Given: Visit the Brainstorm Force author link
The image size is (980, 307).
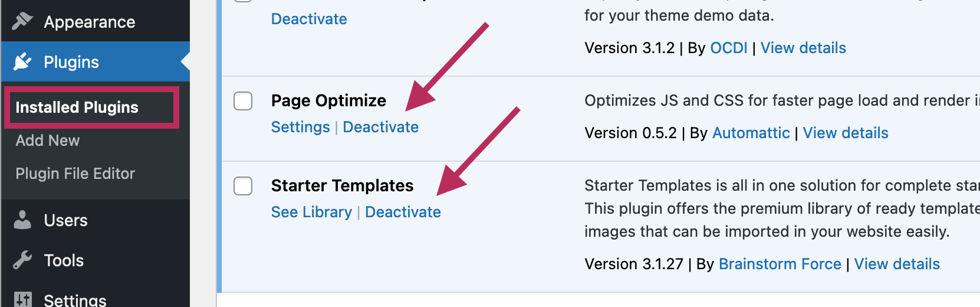Looking at the screenshot, I should pyautogui.click(x=780, y=264).
